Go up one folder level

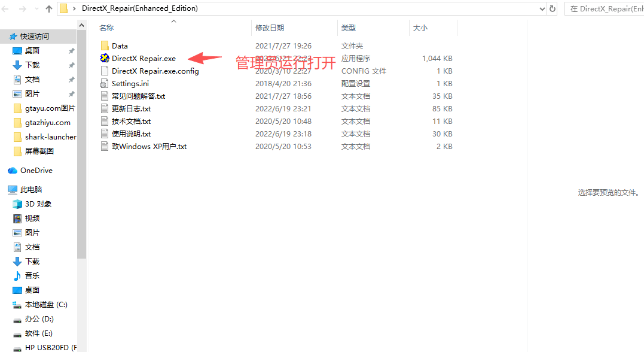coord(49,8)
